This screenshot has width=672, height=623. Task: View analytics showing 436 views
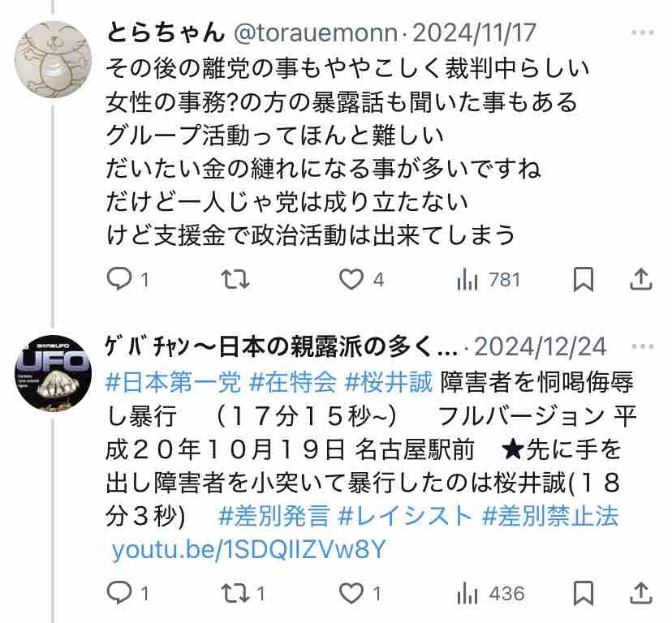(x=491, y=594)
